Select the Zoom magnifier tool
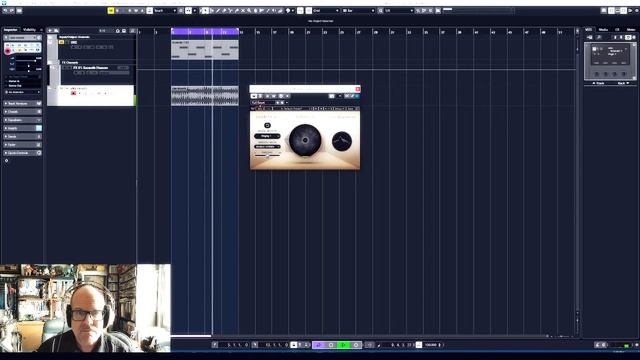The width and height of the screenshot is (640, 360). [249, 11]
